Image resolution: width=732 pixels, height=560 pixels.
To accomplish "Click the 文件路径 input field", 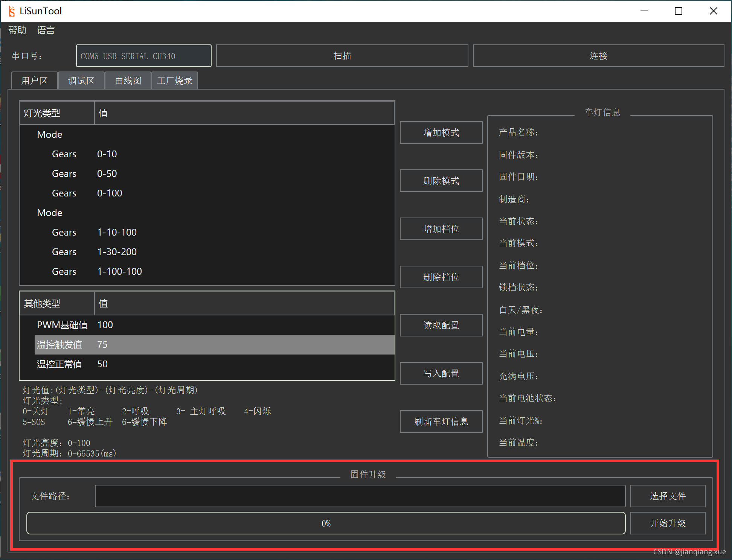I will tap(360, 496).
